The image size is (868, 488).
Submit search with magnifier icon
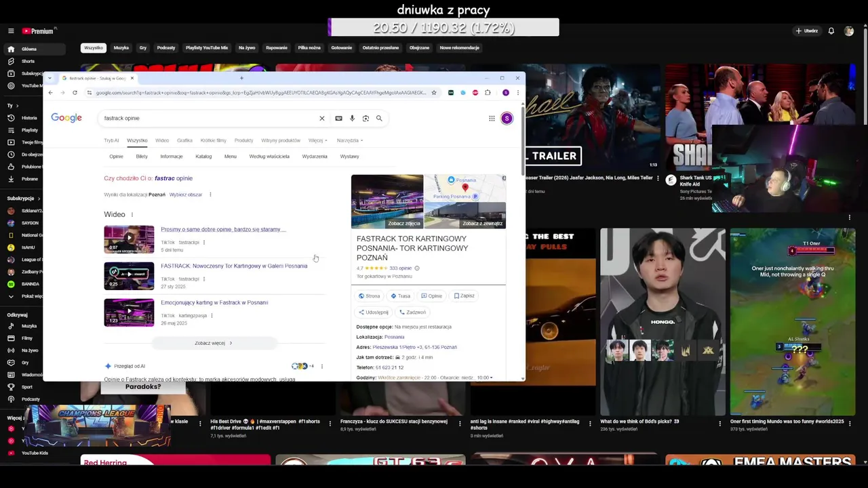coord(379,118)
